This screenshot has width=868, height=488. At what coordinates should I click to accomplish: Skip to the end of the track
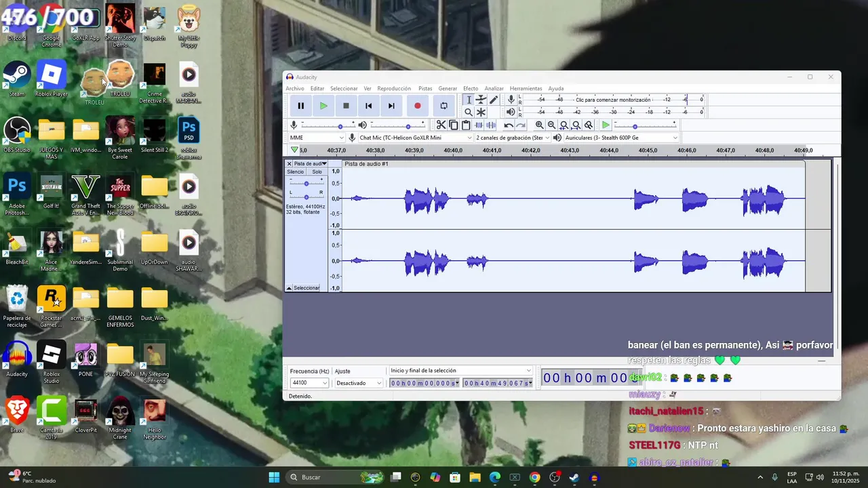tap(391, 106)
